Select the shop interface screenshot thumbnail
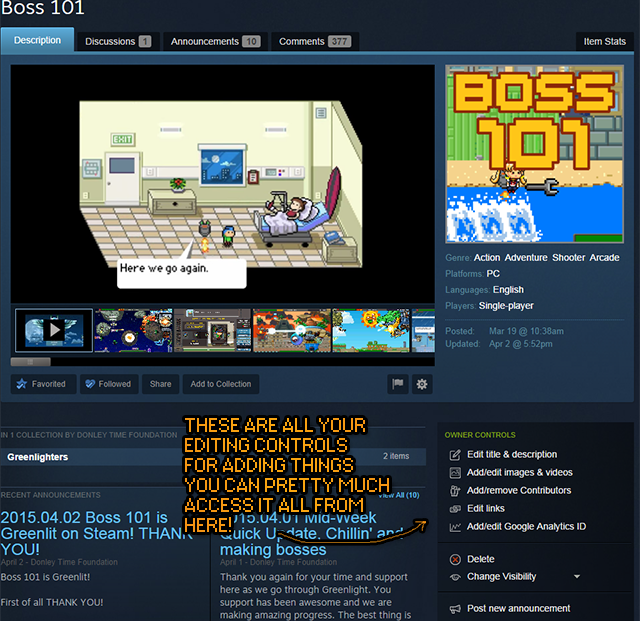Viewport: 640px width, 621px height. click(212, 330)
